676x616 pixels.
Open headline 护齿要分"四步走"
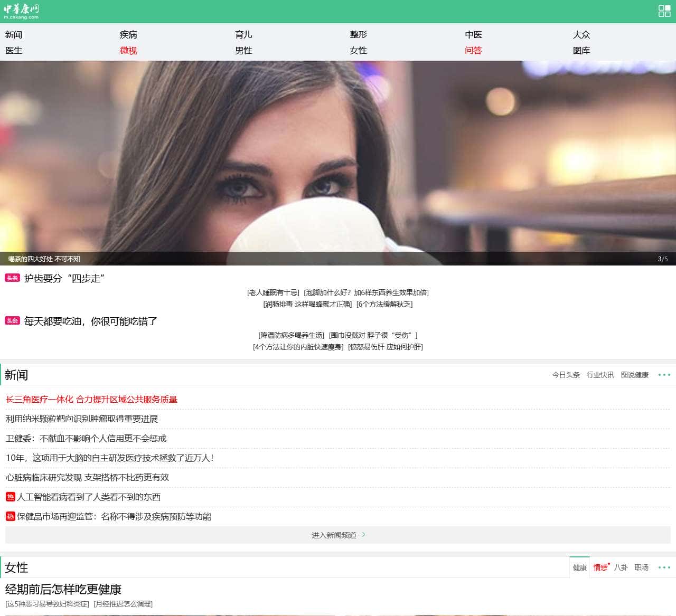pyautogui.click(x=64, y=278)
